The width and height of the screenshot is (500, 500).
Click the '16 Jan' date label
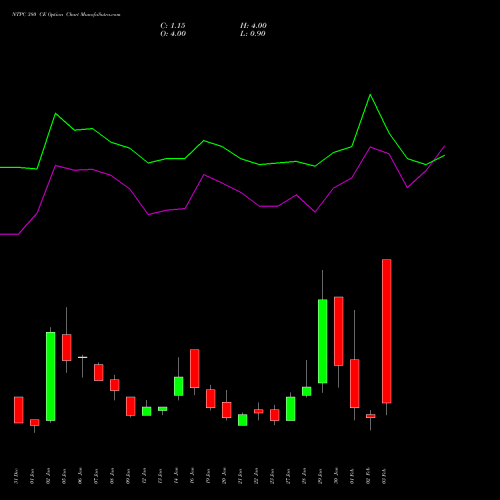point(193,476)
